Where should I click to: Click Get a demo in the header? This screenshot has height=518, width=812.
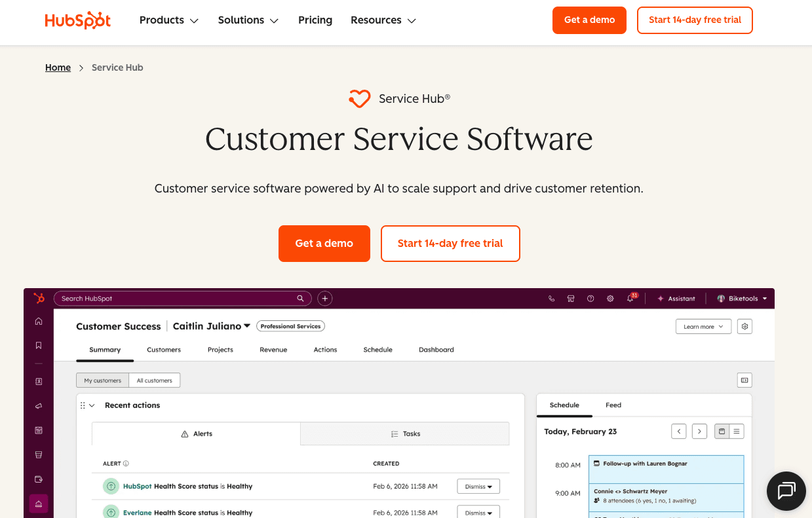click(589, 20)
